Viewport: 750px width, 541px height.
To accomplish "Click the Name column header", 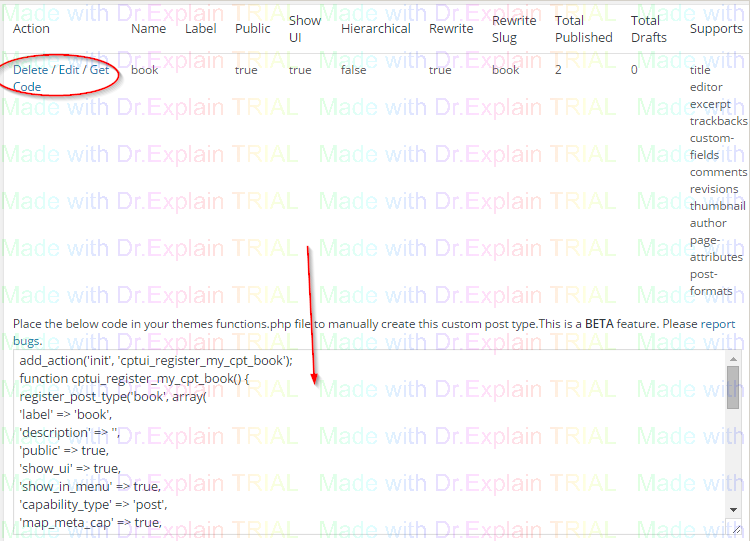I will pyautogui.click(x=148, y=28).
